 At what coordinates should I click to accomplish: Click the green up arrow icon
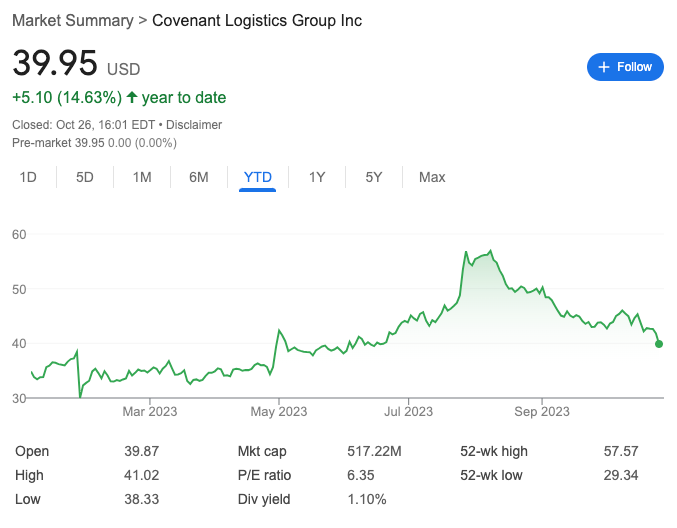click(132, 98)
